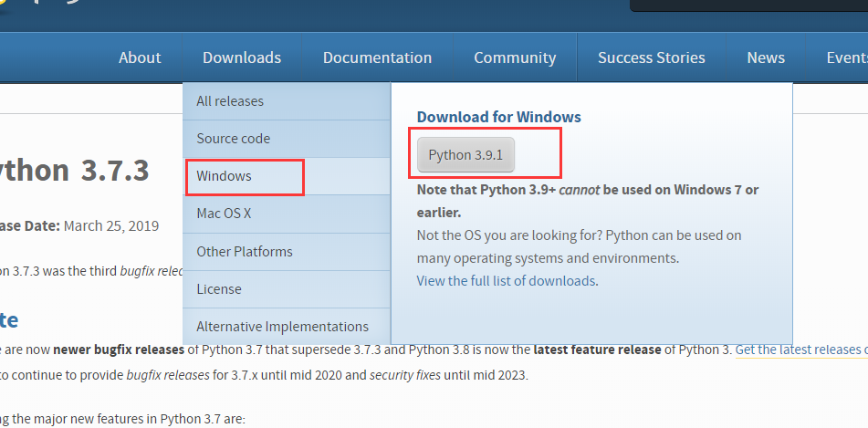Click the Python 3.7.3 page heading
Image resolution: width=868 pixels, height=428 pixels.
[75, 170]
